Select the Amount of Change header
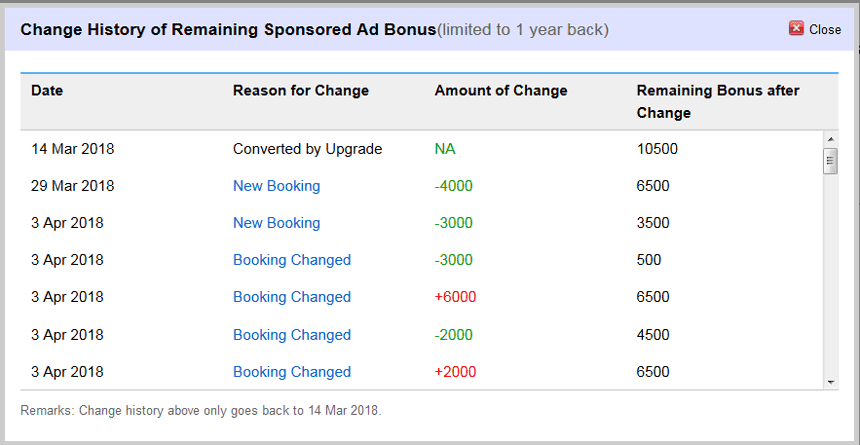860x445 pixels. coord(501,91)
